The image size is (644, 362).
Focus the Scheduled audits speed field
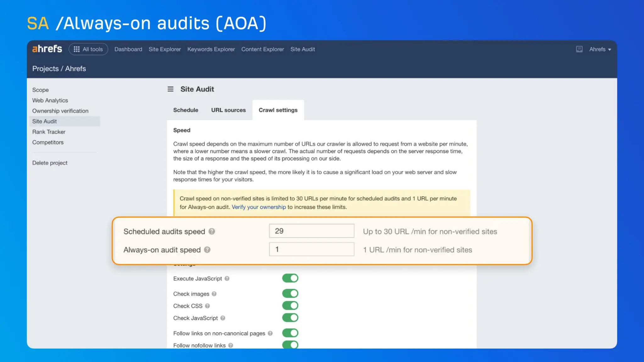pyautogui.click(x=312, y=231)
